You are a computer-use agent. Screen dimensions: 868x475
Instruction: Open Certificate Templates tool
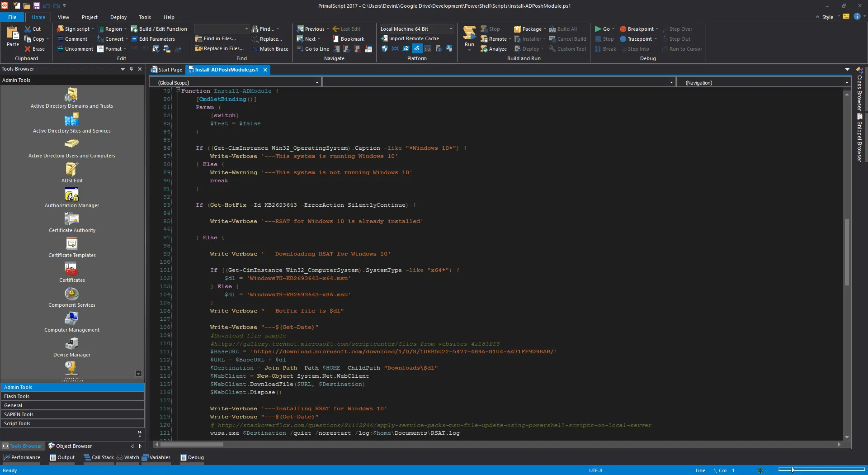point(72,247)
